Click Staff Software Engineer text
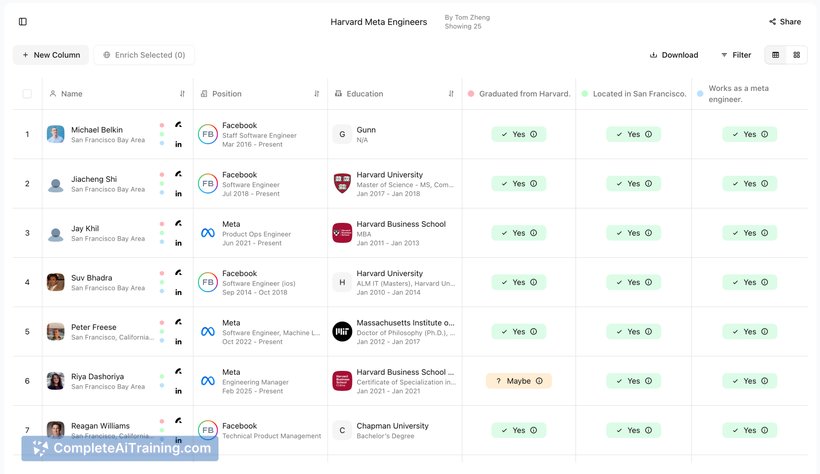The width and height of the screenshot is (820, 474). click(x=259, y=136)
